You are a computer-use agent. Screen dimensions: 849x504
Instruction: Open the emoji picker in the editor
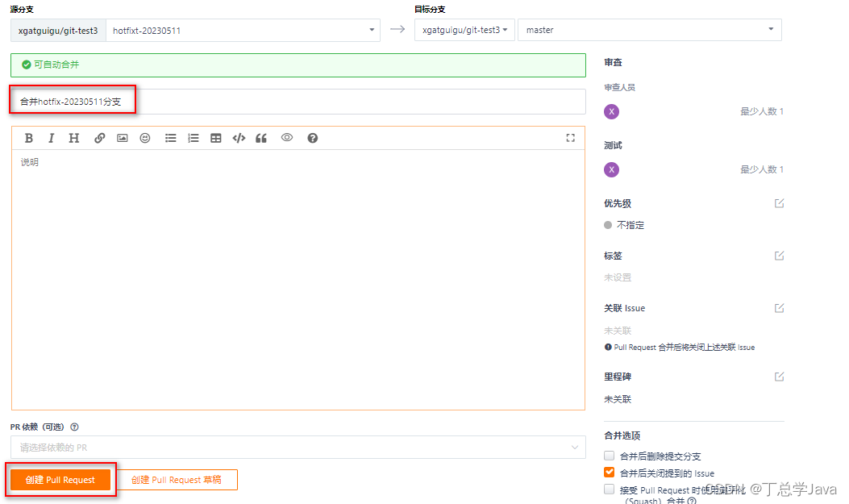point(144,137)
